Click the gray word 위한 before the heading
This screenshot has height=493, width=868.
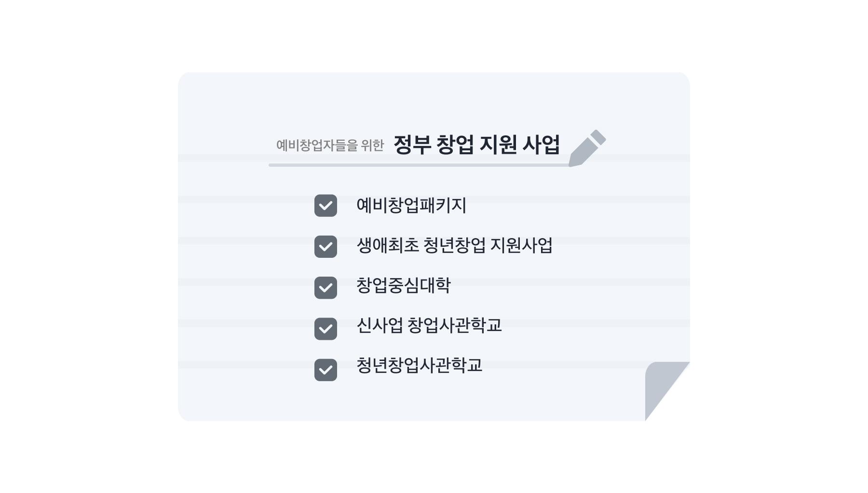click(372, 145)
